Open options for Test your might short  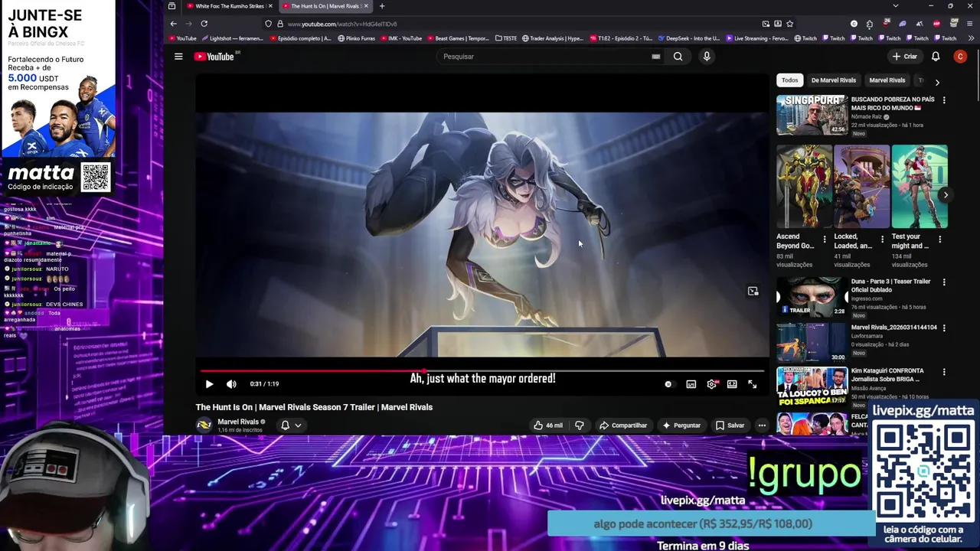[x=939, y=240]
